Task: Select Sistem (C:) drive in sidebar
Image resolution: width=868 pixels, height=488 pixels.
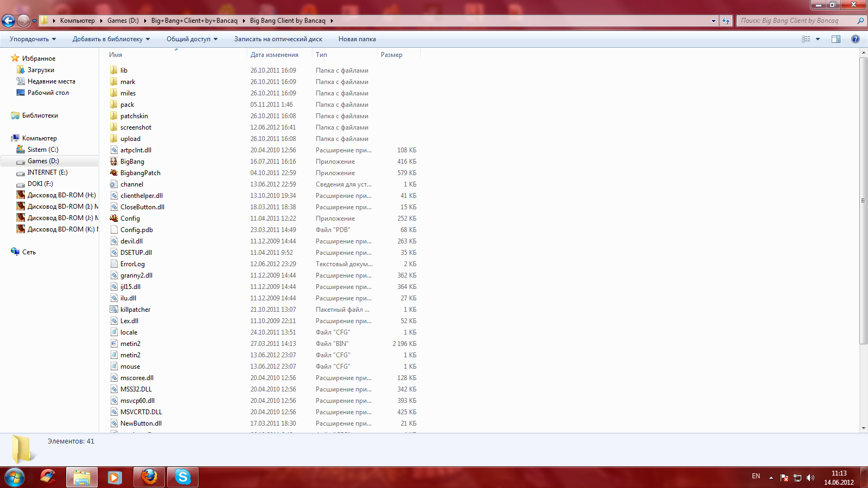Action: pyautogui.click(x=42, y=150)
